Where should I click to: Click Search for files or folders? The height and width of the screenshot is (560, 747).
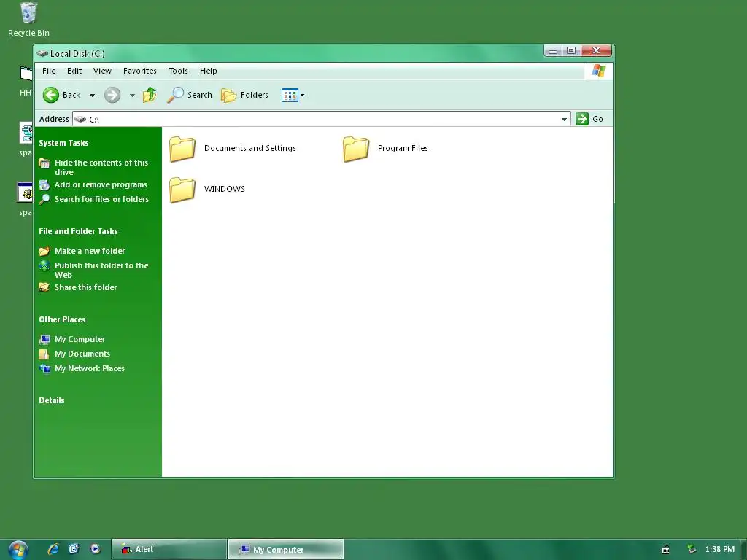pos(101,199)
